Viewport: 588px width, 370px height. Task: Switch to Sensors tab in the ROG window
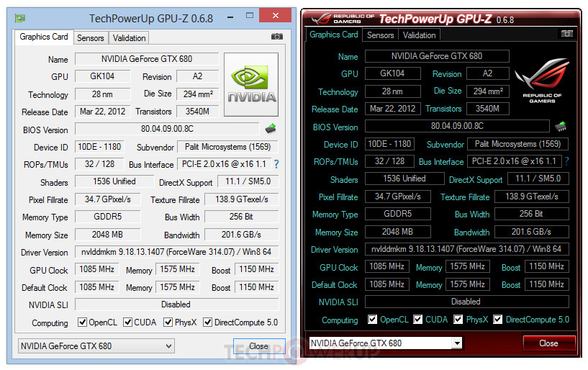380,35
